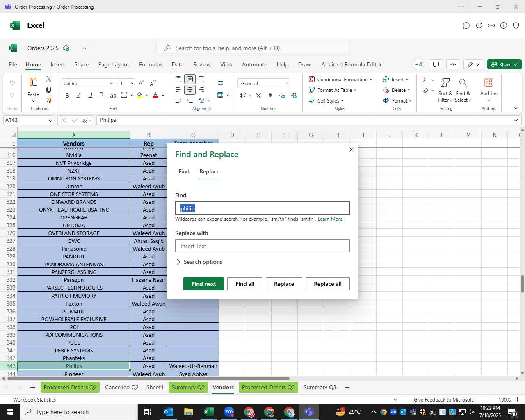Click the Find all button

click(245, 284)
